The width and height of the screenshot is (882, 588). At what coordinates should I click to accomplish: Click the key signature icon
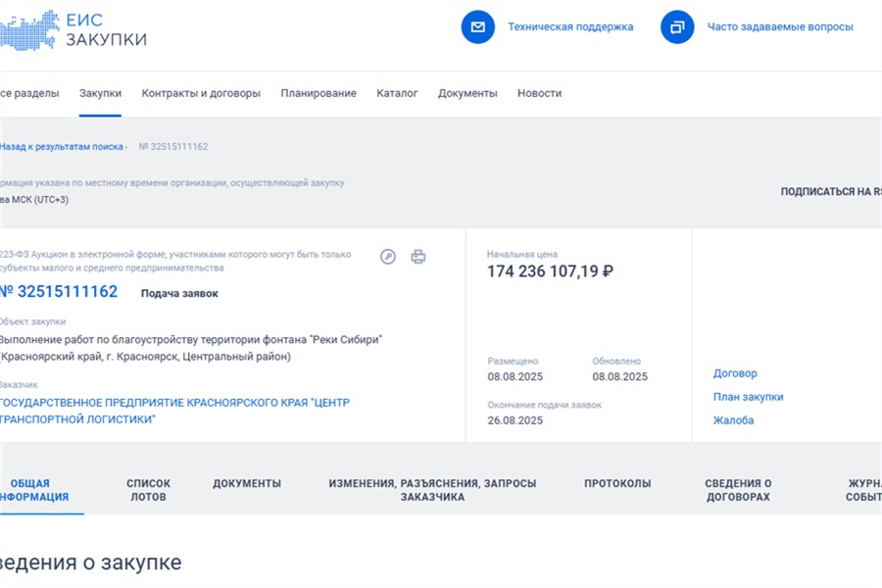tap(388, 257)
